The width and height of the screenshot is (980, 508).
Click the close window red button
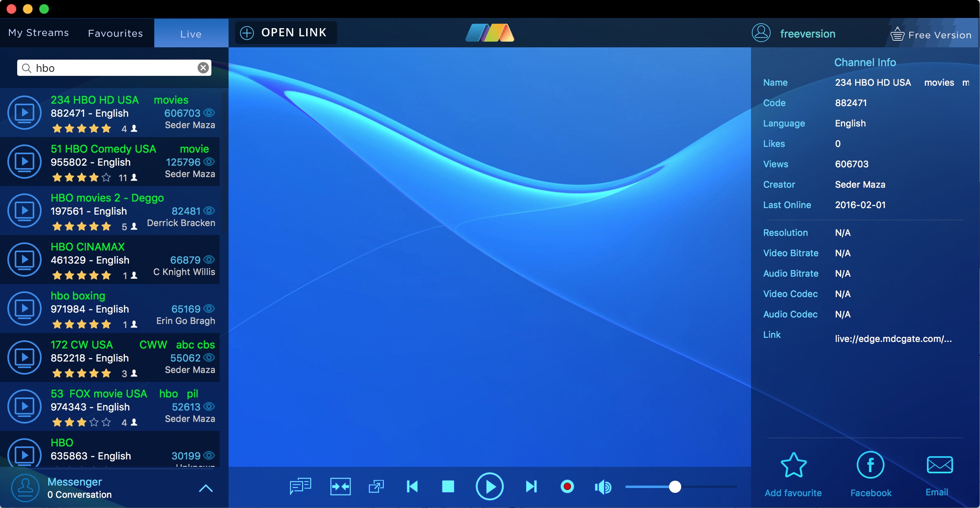tap(11, 9)
